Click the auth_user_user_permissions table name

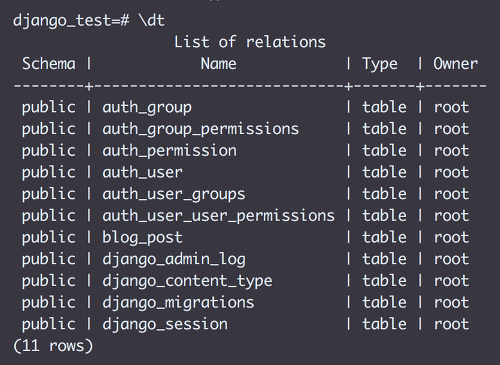tap(218, 216)
